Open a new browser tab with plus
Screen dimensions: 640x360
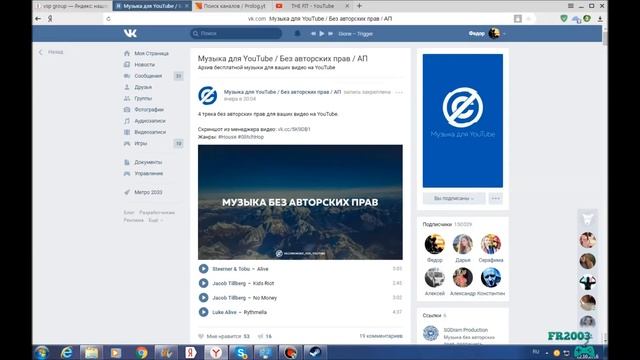point(359,6)
